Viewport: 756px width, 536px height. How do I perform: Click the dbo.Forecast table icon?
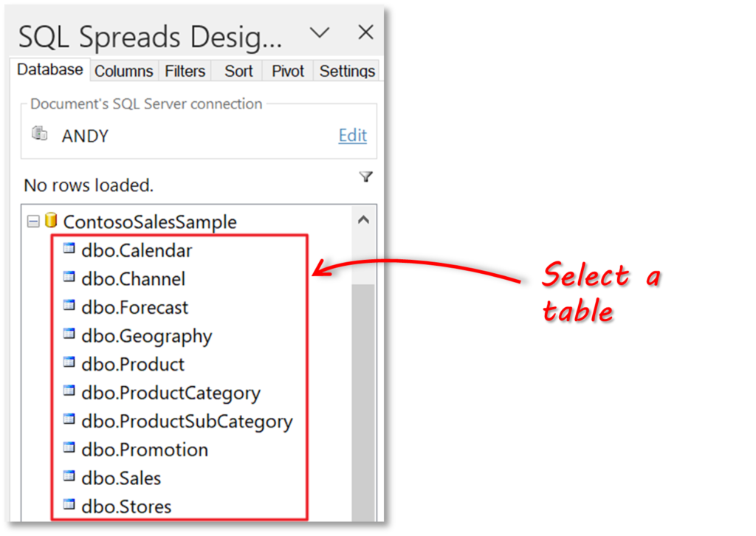[69, 306]
